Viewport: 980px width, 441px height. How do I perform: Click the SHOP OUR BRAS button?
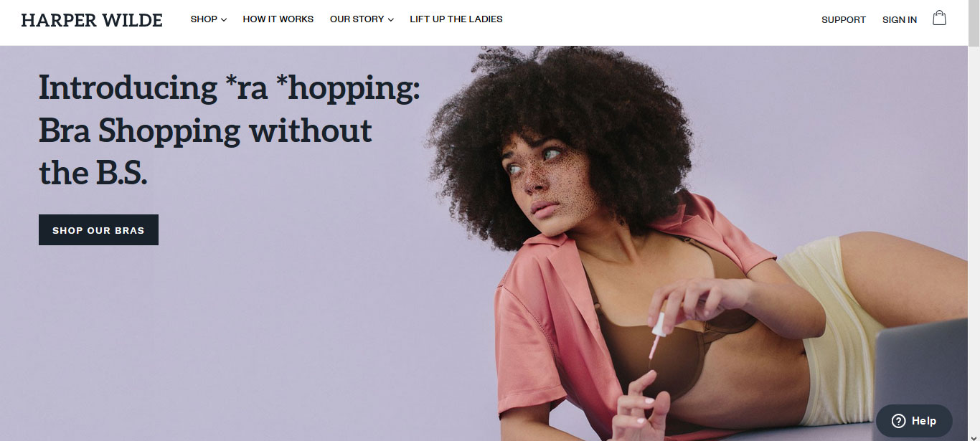(x=98, y=230)
